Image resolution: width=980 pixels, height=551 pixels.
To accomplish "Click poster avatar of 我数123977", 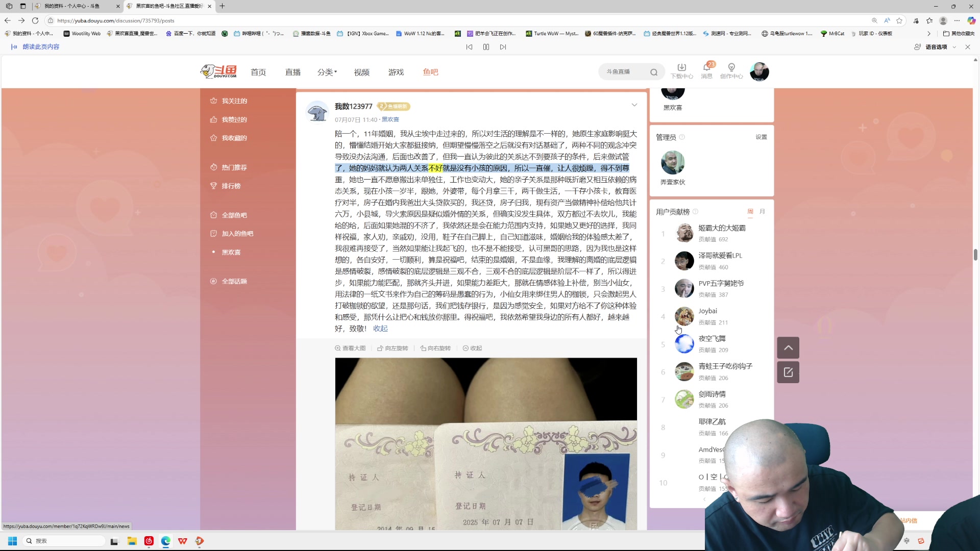I will pos(317,111).
